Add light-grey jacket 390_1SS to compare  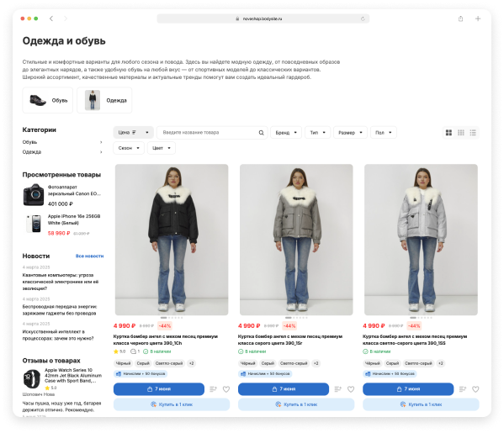pos(462,389)
